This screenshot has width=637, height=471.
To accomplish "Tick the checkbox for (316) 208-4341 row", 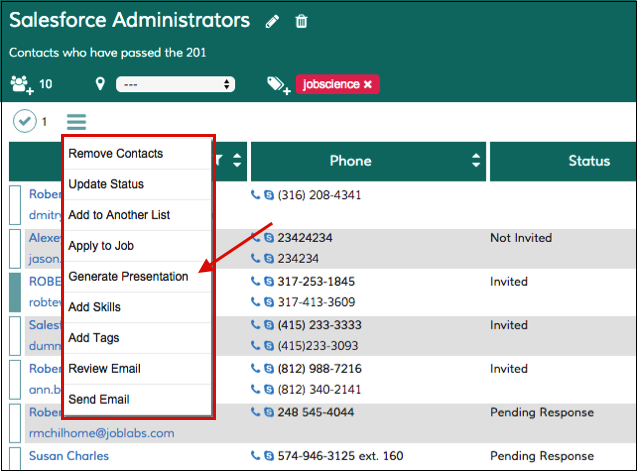I will [15, 205].
